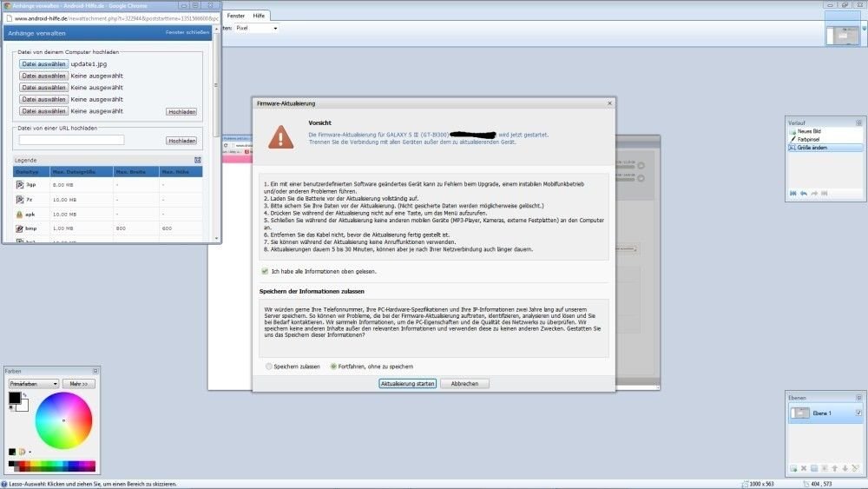
Task: Click the black primary color swatch
Action: 15,398
